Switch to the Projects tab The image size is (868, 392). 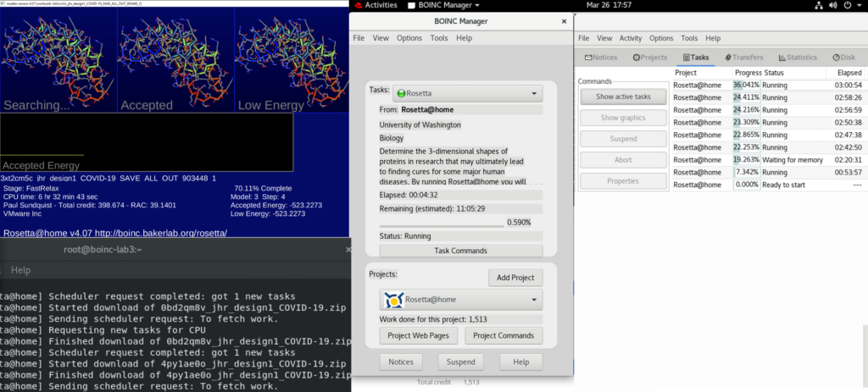tap(650, 58)
